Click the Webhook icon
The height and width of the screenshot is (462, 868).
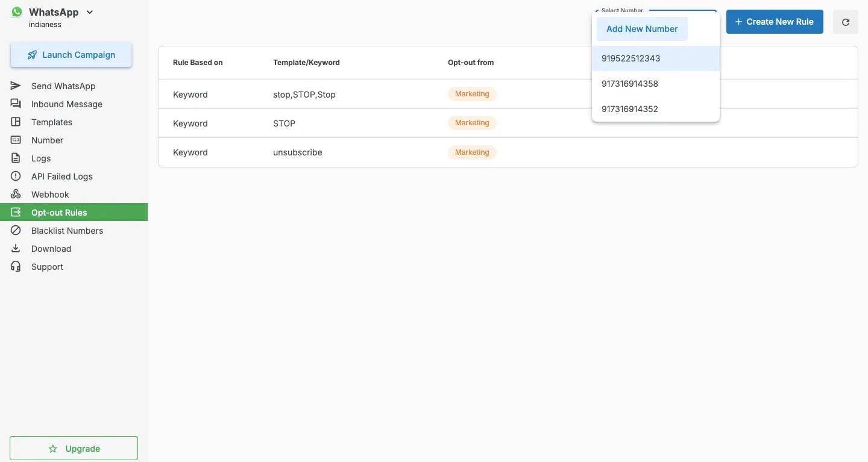tap(16, 195)
